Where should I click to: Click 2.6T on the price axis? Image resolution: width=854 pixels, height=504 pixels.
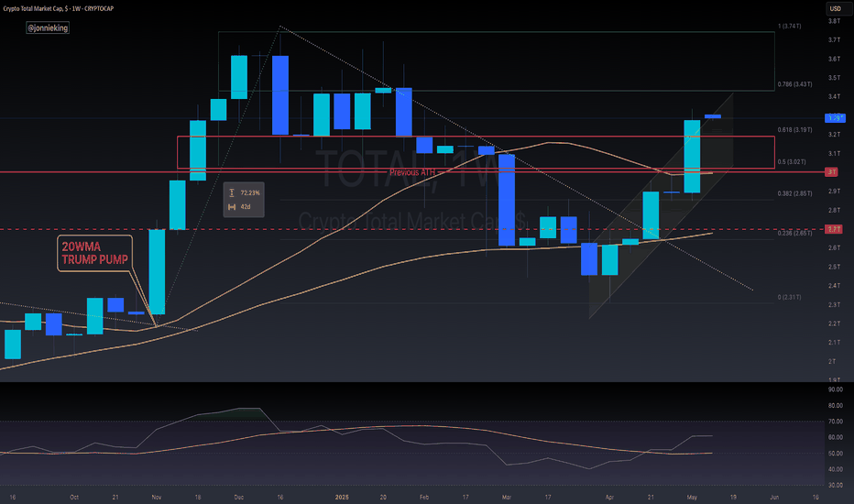tap(834, 248)
